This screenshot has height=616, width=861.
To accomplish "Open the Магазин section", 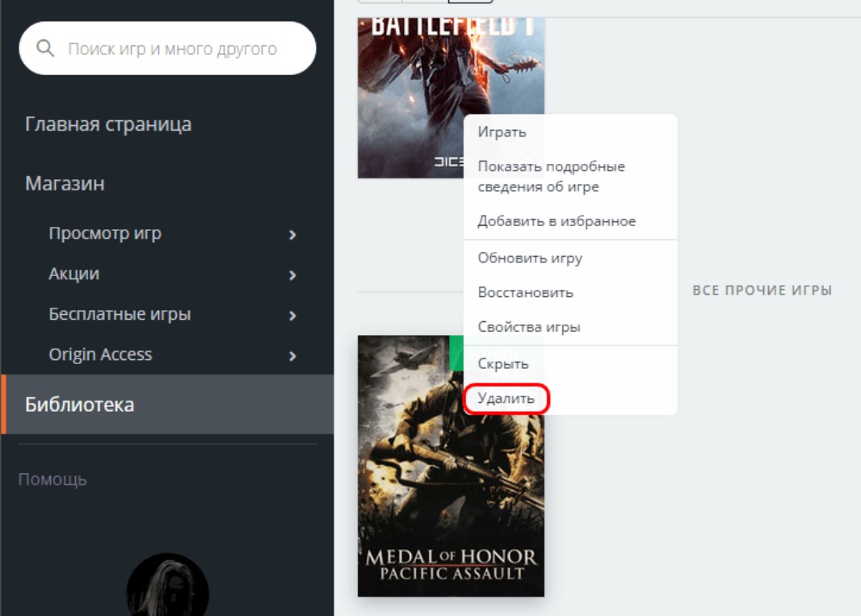I will [x=65, y=183].
